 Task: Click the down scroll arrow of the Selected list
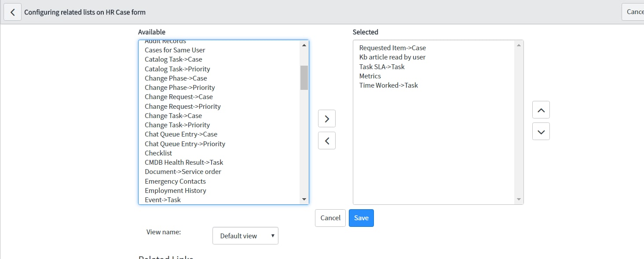[519, 199]
